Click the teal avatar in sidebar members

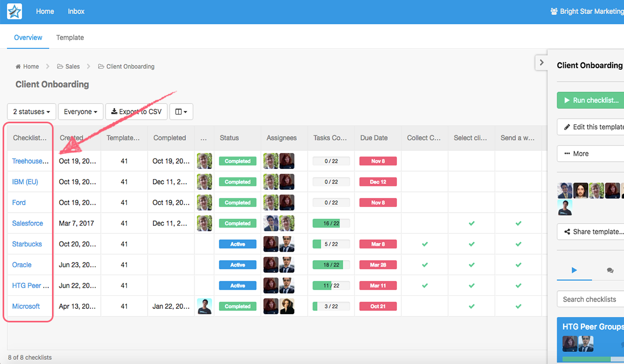565,207
